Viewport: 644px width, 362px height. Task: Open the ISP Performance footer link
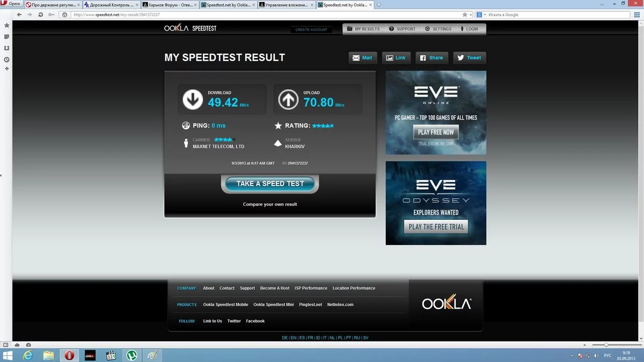(x=311, y=289)
